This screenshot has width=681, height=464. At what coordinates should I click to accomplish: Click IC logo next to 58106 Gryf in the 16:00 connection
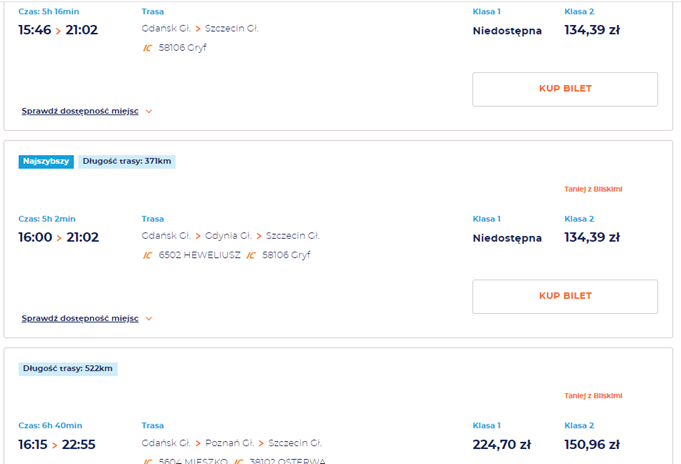click(251, 255)
